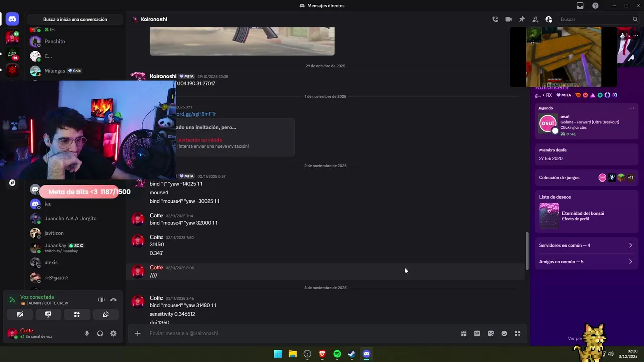Open Eternidad del bonsái wishlist item

point(586,216)
